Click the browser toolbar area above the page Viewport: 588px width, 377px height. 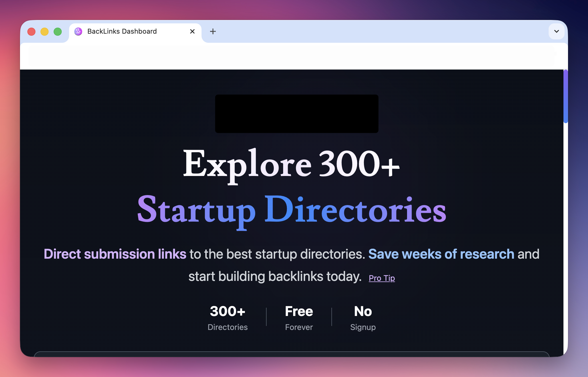point(294,56)
